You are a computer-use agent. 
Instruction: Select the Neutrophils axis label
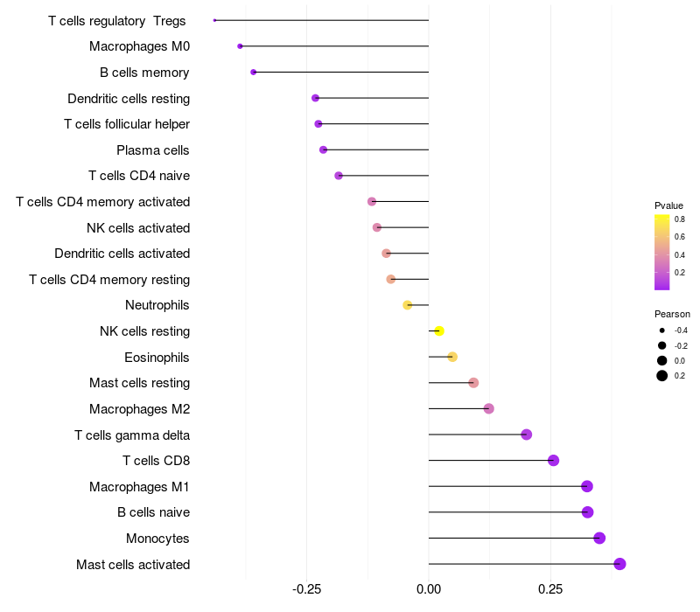pyautogui.click(x=157, y=305)
